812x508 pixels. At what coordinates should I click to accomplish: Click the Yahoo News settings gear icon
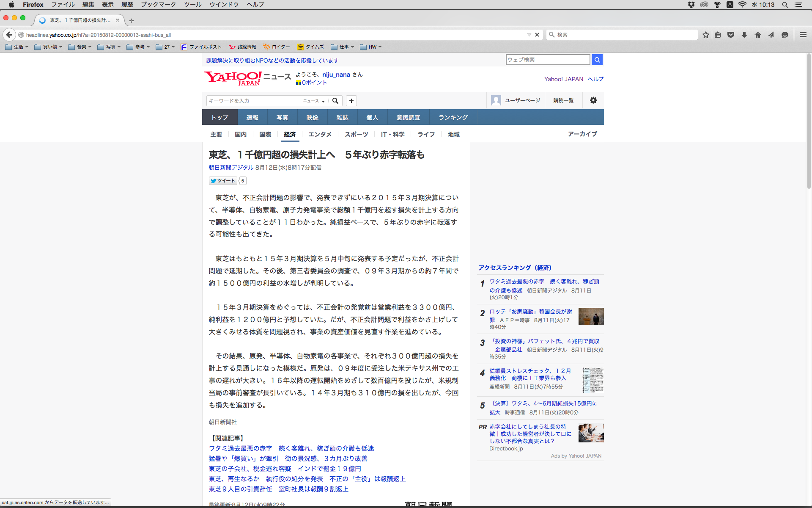point(593,100)
